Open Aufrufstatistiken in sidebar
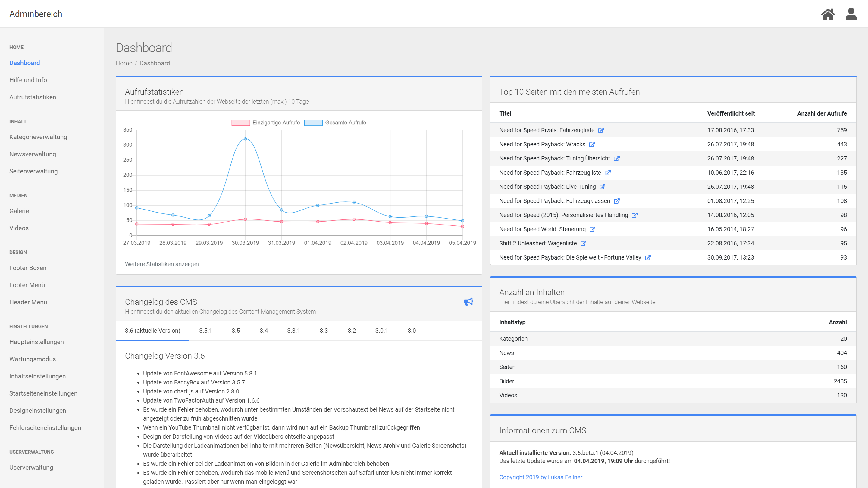This screenshot has width=868, height=488. point(33,97)
